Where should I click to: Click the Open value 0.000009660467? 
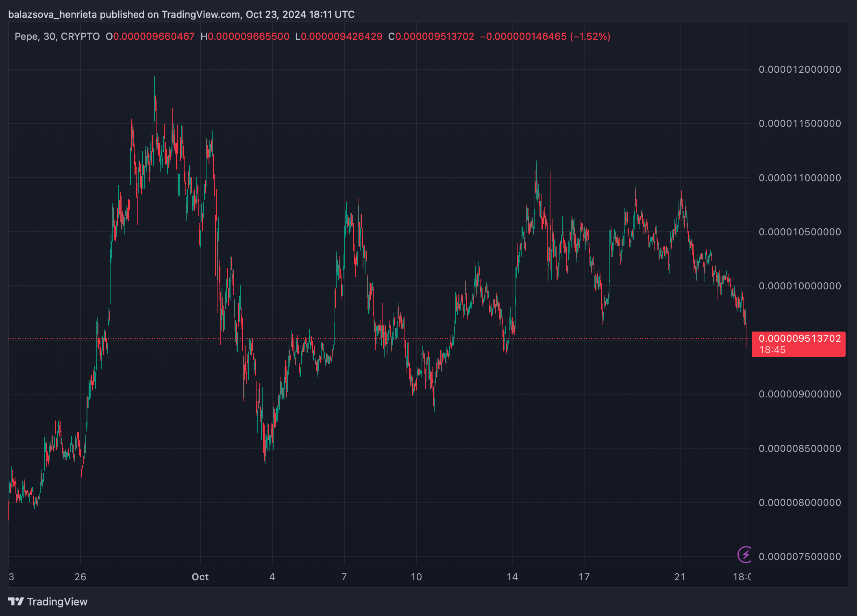pos(154,37)
